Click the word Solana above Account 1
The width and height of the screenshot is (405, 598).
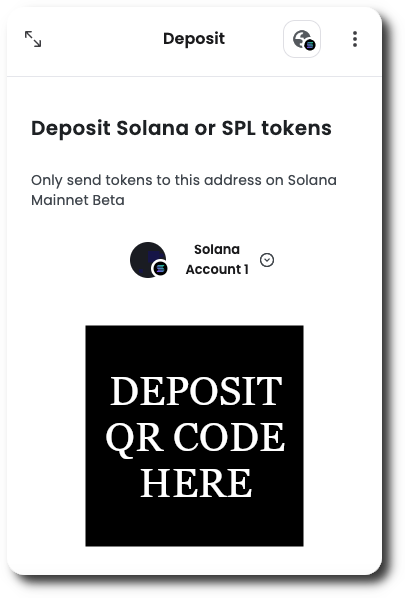click(x=217, y=249)
